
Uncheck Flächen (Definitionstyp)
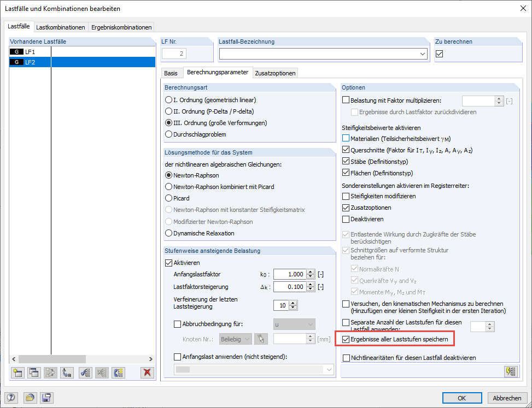tap(346, 173)
